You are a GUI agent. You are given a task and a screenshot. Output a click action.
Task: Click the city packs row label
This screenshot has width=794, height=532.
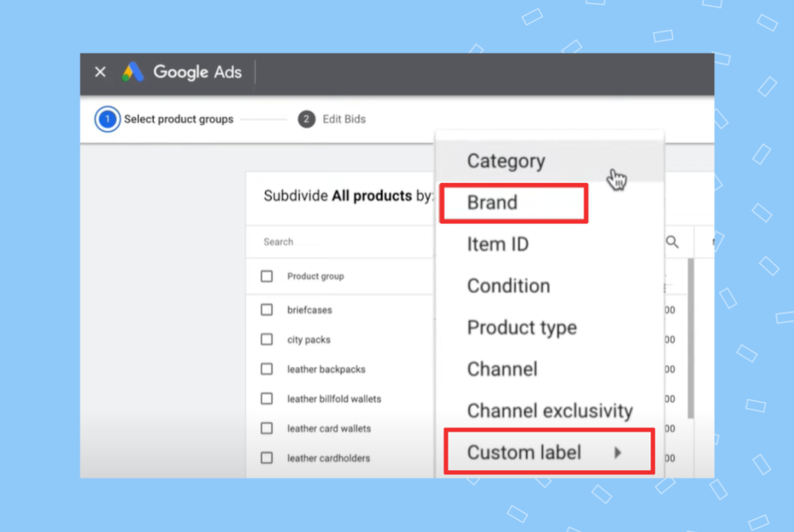click(309, 340)
